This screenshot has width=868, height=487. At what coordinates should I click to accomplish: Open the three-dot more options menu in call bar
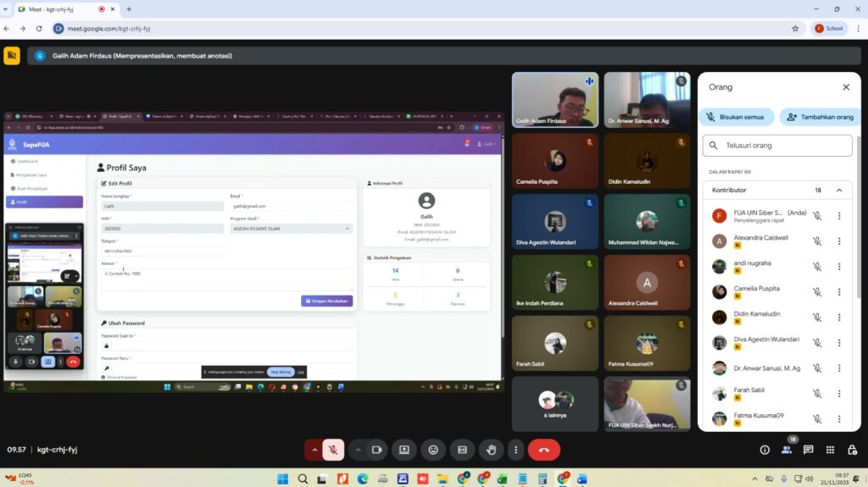(515, 450)
